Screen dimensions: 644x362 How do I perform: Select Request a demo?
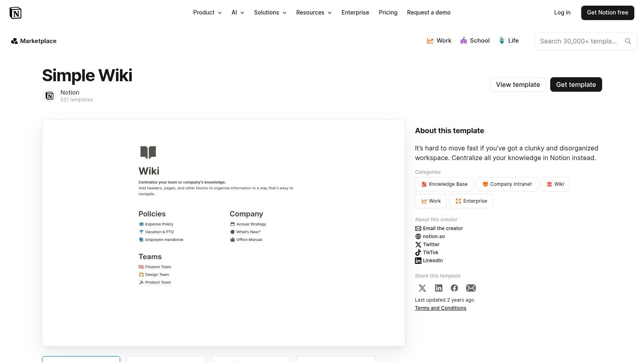point(429,12)
